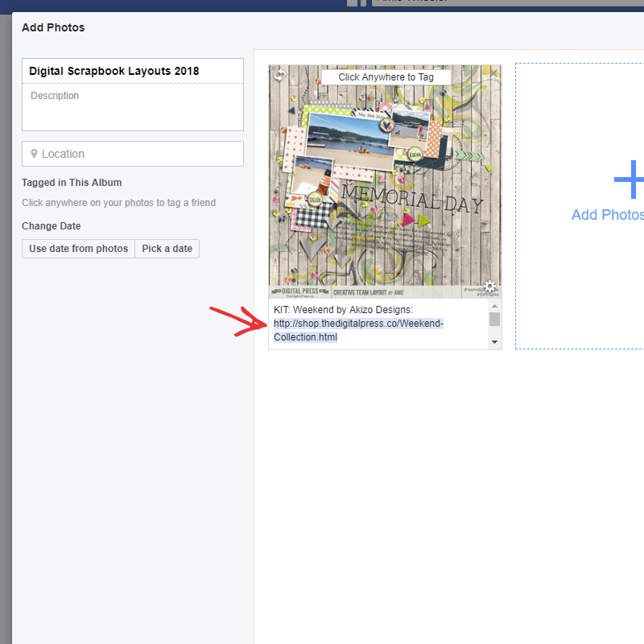Select the Pick a date button
The height and width of the screenshot is (644, 644).
click(x=167, y=249)
